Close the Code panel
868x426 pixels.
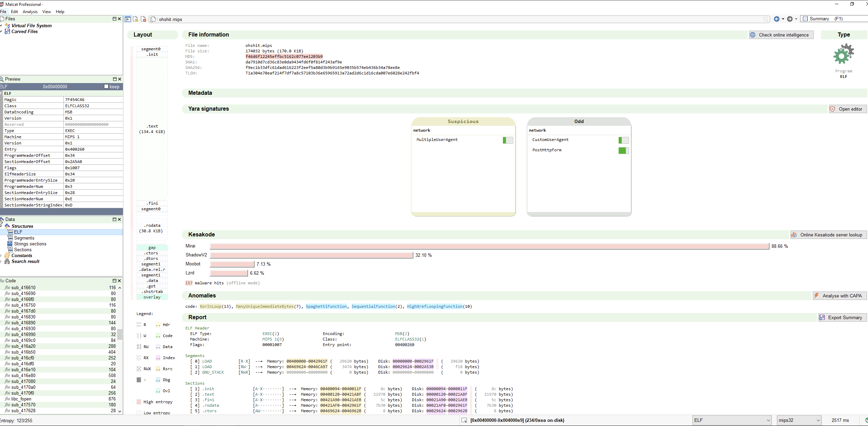[120, 281]
